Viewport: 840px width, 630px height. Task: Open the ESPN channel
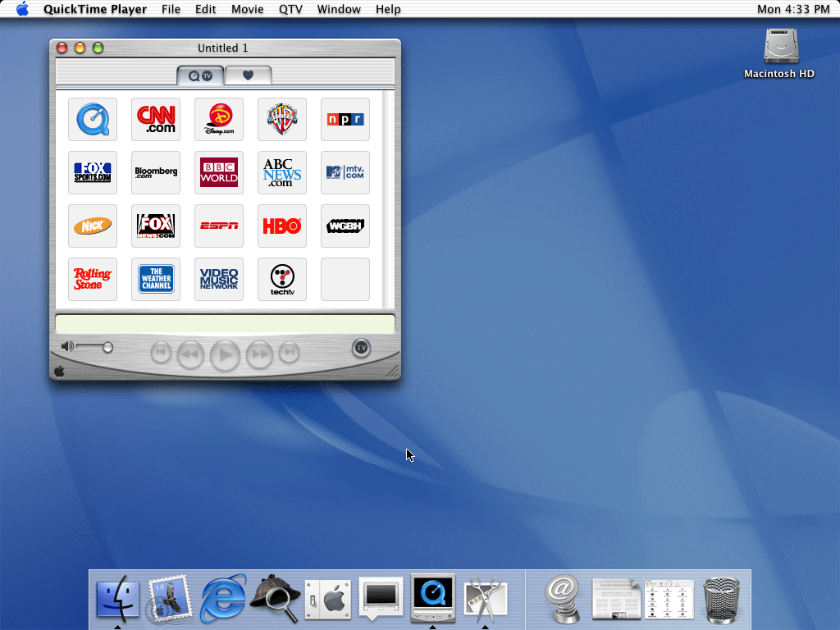pos(219,226)
